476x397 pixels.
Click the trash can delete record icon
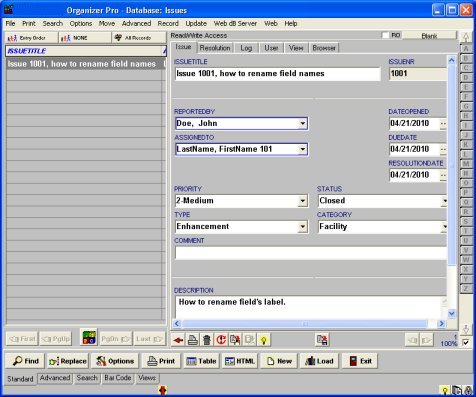207,340
